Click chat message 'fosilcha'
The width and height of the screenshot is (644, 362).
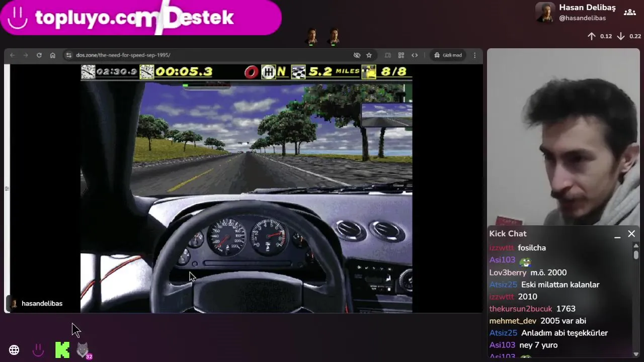(532, 248)
